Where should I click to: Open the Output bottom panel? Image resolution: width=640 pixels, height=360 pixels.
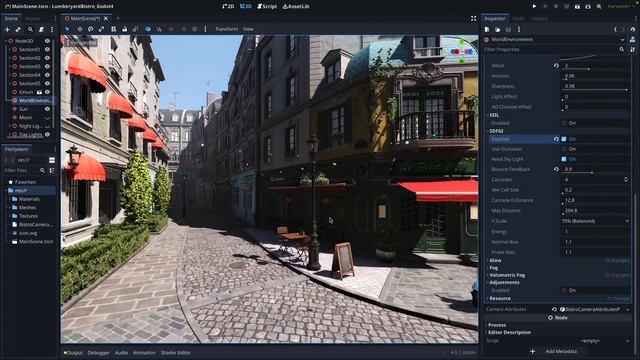pos(73,353)
